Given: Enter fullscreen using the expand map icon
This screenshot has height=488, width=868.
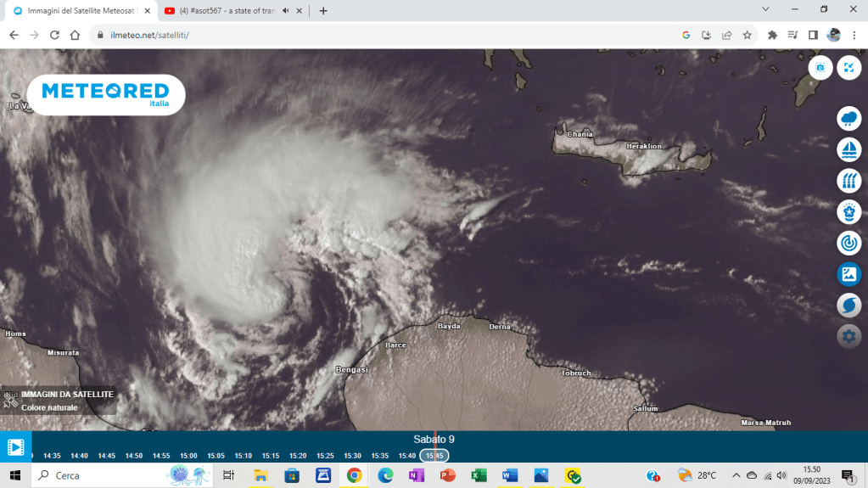Looking at the screenshot, I should (849, 68).
